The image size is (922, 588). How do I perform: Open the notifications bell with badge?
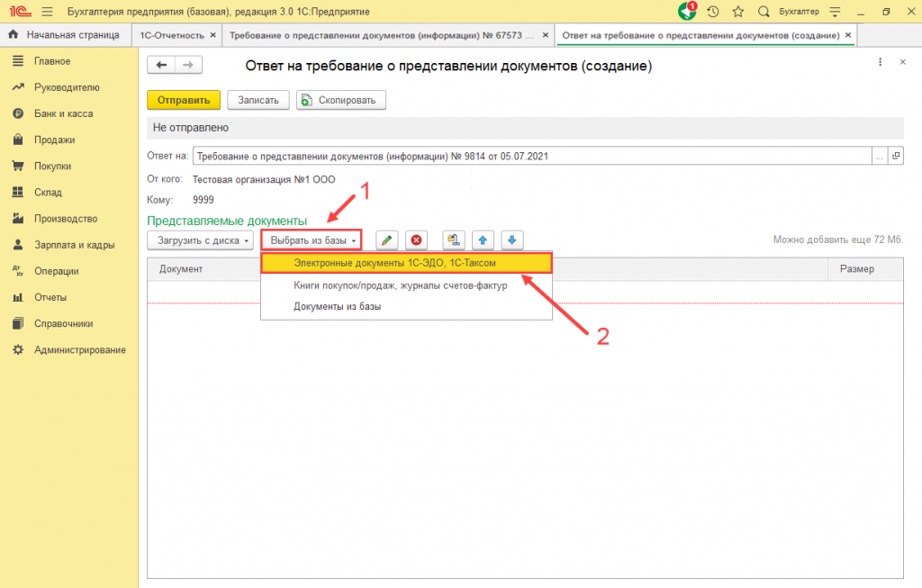coord(687,11)
